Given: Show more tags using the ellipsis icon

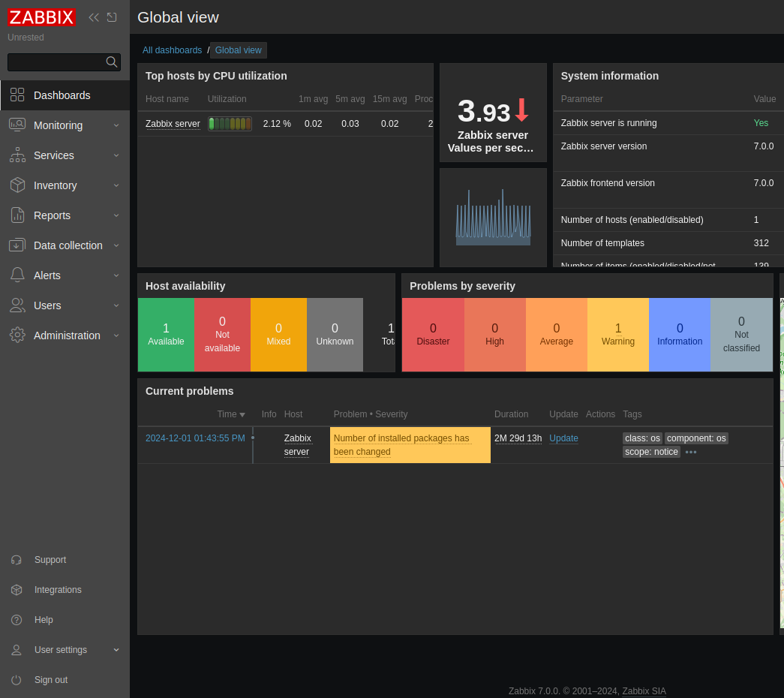Looking at the screenshot, I should pyautogui.click(x=691, y=452).
